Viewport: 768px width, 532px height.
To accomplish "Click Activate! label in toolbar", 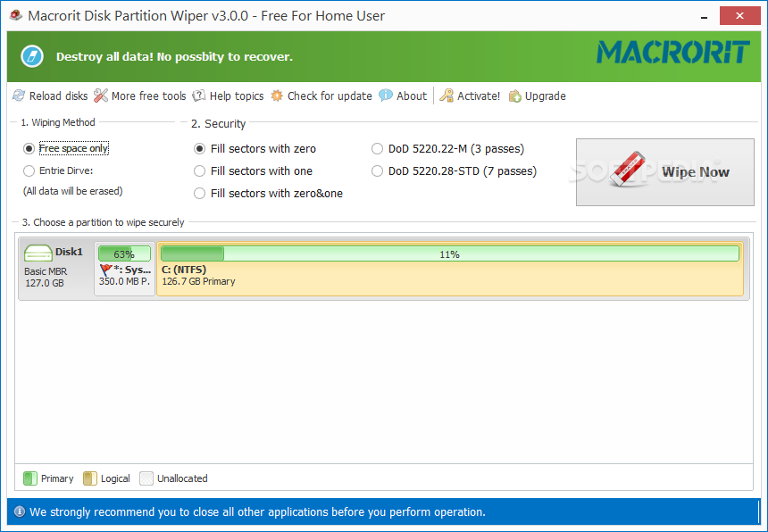I will click(479, 96).
